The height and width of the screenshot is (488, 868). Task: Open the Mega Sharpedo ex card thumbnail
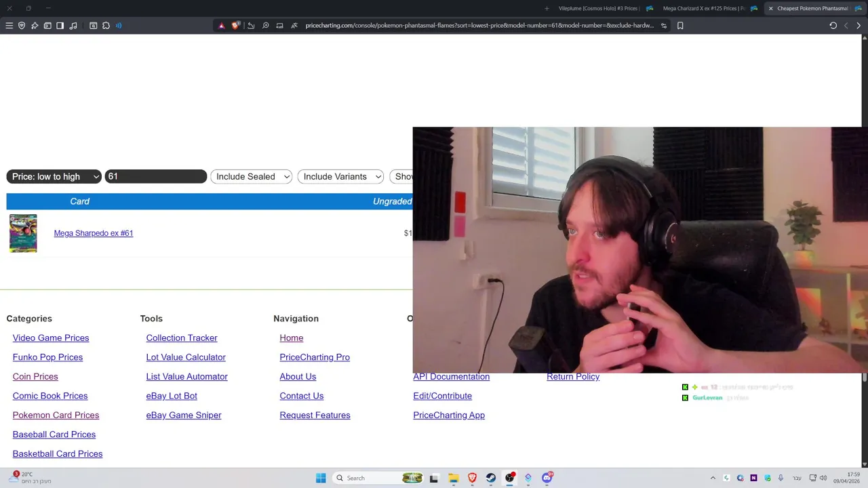pyautogui.click(x=23, y=233)
